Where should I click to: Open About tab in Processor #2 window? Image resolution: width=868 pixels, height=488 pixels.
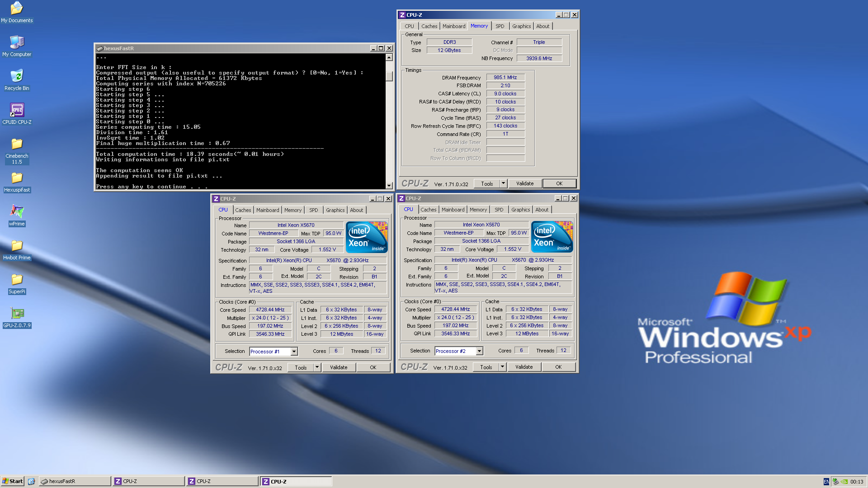tap(542, 210)
